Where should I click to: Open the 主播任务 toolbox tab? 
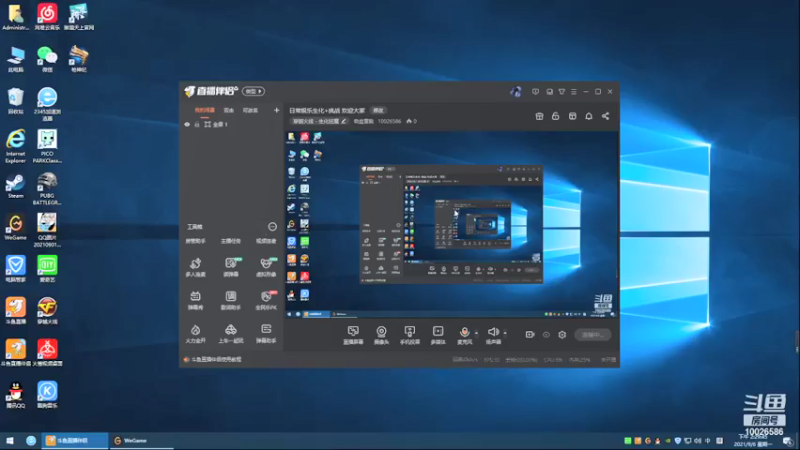tap(231, 241)
